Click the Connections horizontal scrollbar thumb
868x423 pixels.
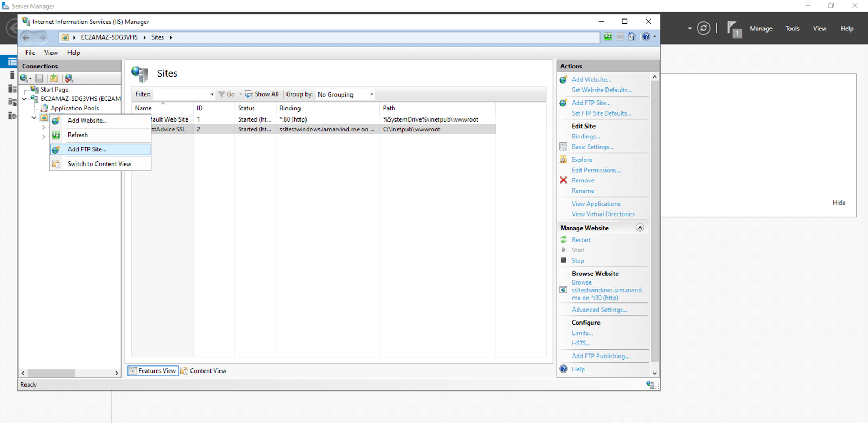[x=51, y=373]
